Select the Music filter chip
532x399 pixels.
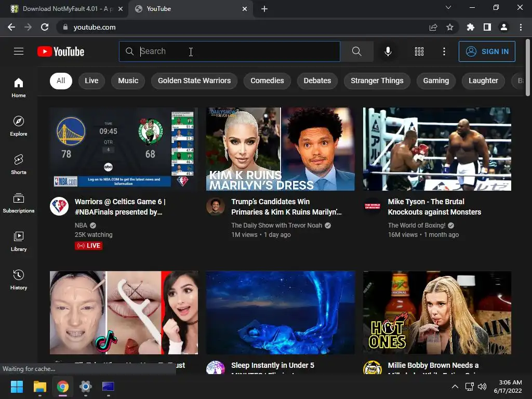(128, 81)
